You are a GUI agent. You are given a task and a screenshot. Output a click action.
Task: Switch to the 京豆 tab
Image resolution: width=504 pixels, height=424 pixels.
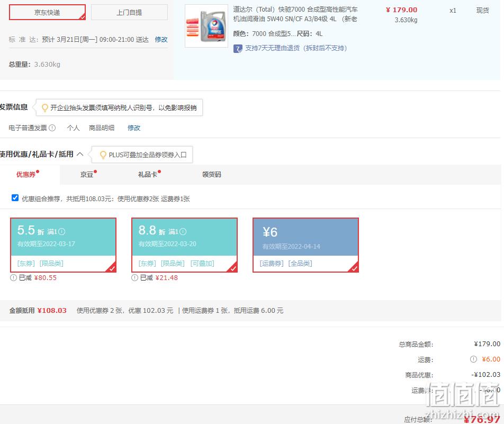click(x=87, y=175)
